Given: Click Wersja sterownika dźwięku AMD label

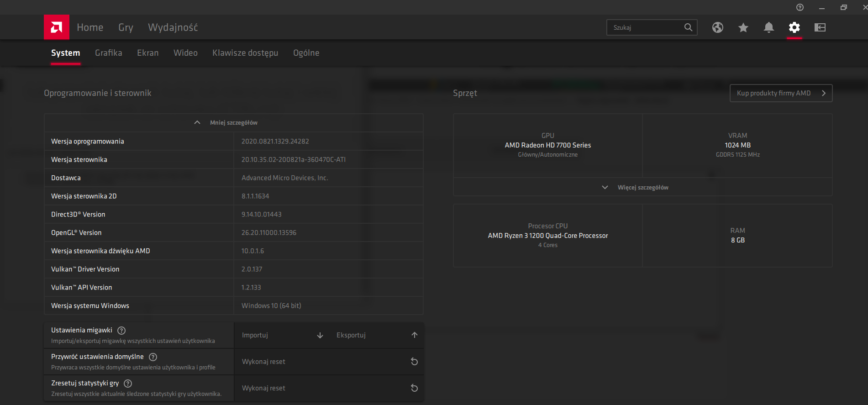Looking at the screenshot, I should 100,251.
